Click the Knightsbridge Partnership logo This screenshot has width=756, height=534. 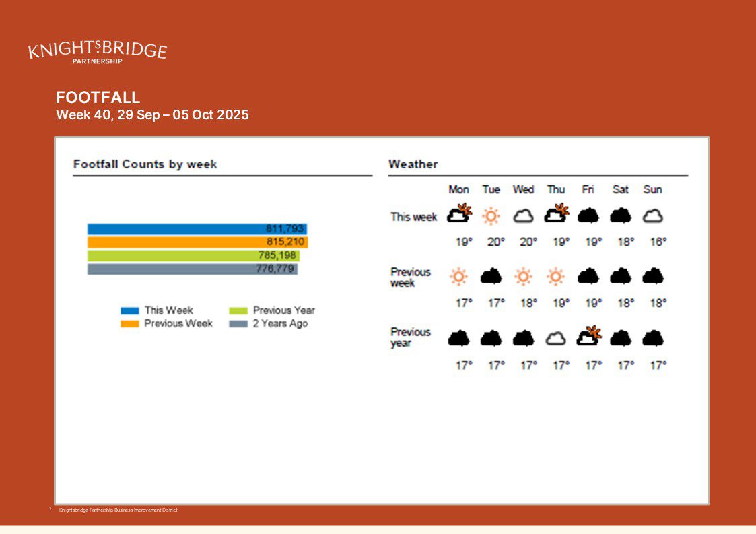(x=98, y=52)
